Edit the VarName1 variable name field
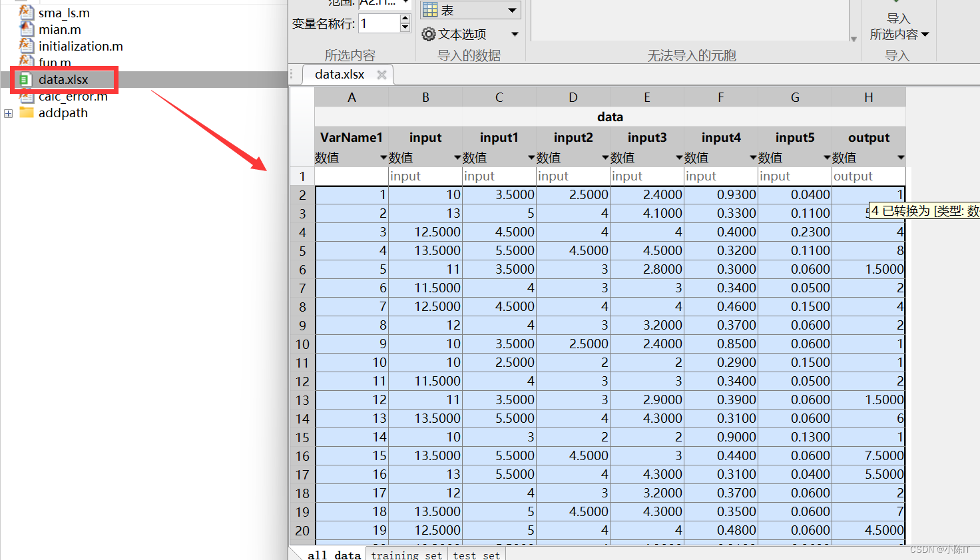 (352, 137)
